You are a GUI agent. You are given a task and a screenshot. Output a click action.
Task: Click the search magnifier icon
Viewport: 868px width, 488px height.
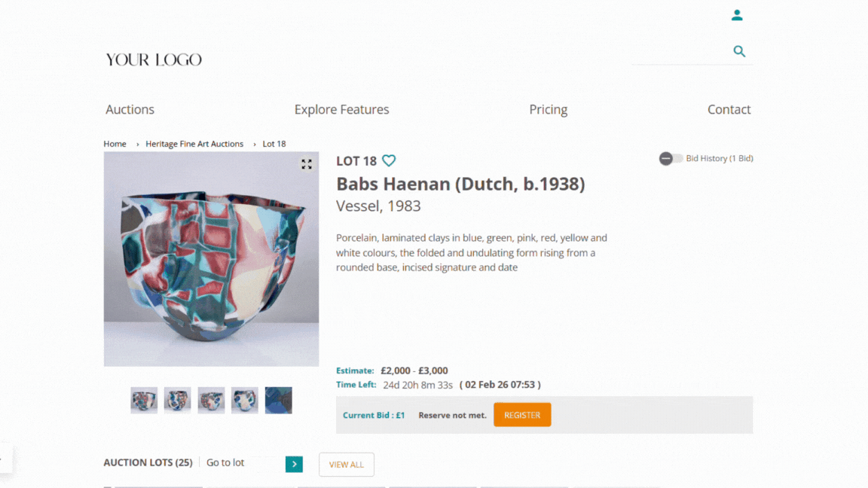tap(739, 51)
